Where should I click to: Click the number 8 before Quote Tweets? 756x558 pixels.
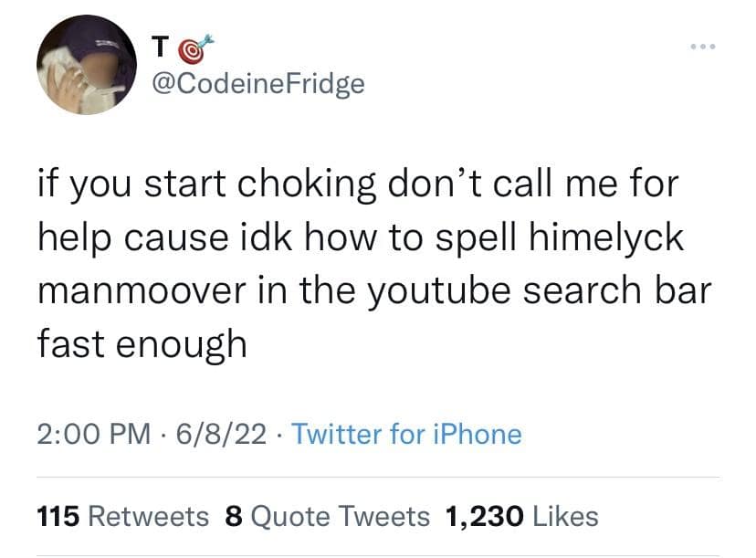tap(232, 517)
